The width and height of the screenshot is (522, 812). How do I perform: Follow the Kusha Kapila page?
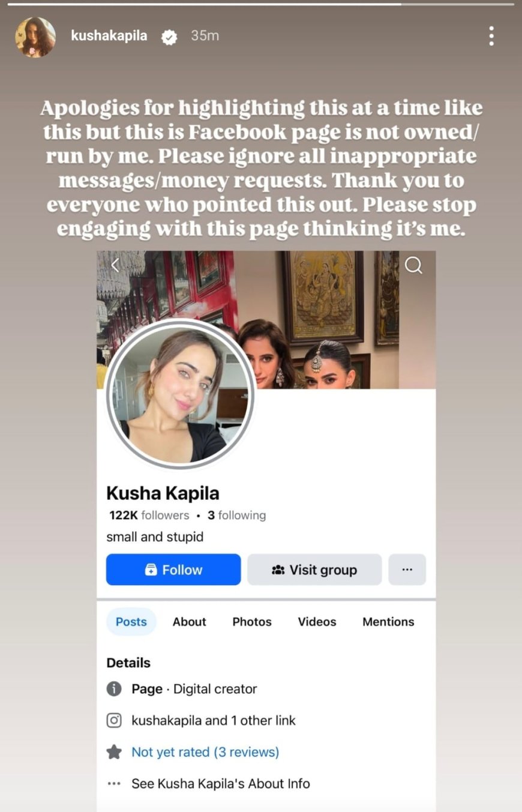click(x=173, y=570)
